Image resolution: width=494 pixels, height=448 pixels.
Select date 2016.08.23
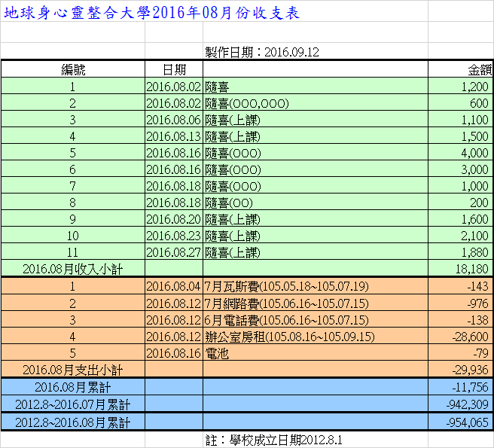point(174,236)
